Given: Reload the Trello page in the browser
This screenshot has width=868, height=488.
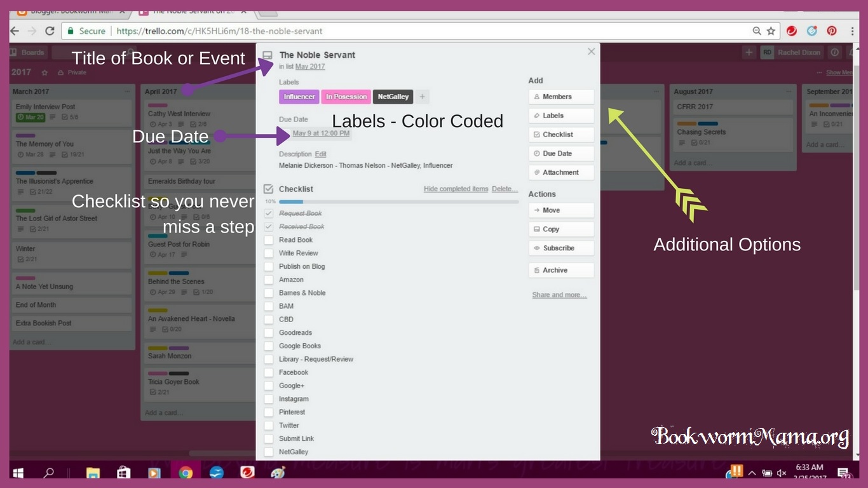Looking at the screenshot, I should [x=50, y=30].
